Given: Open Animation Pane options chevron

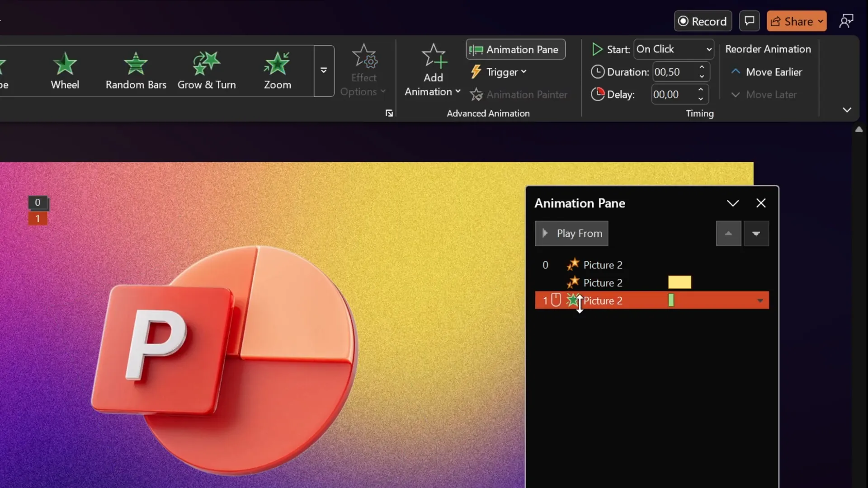Looking at the screenshot, I should (x=732, y=203).
